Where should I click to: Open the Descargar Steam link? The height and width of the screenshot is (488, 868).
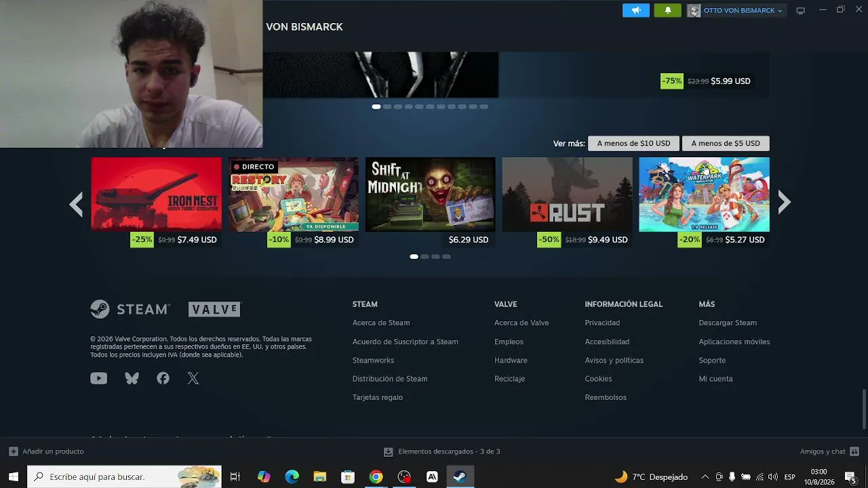pos(728,323)
